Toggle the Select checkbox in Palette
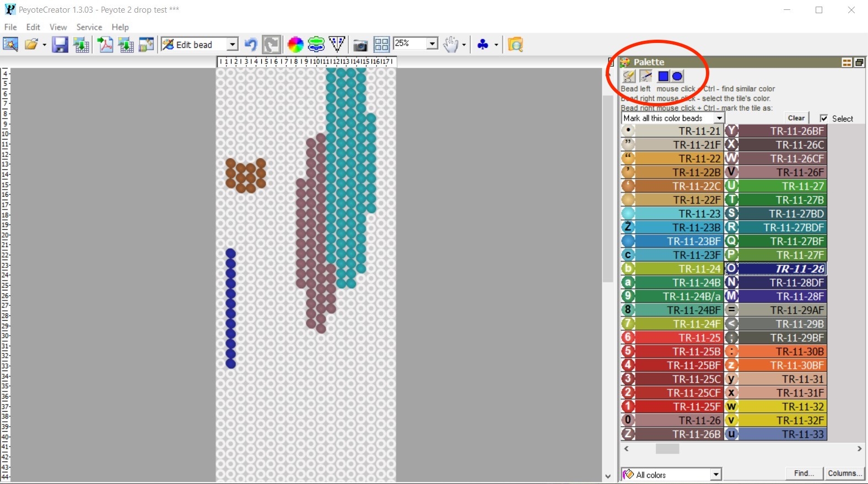 tap(824, 119)
